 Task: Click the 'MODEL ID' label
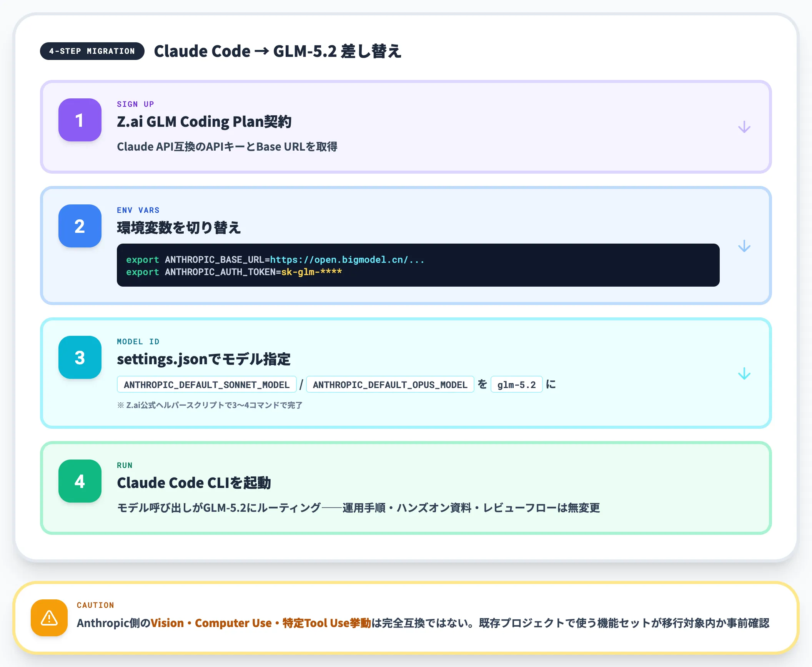point(138,342)
